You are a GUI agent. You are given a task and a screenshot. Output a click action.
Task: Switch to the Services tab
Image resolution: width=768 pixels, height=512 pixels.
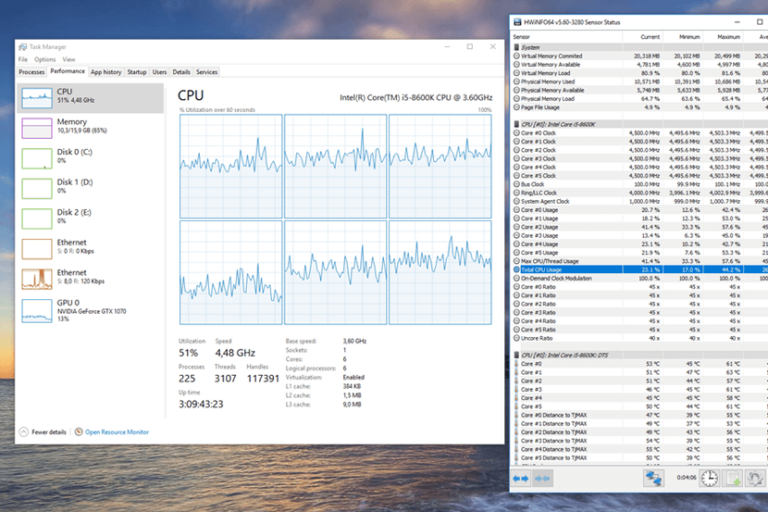pos(207,72)
